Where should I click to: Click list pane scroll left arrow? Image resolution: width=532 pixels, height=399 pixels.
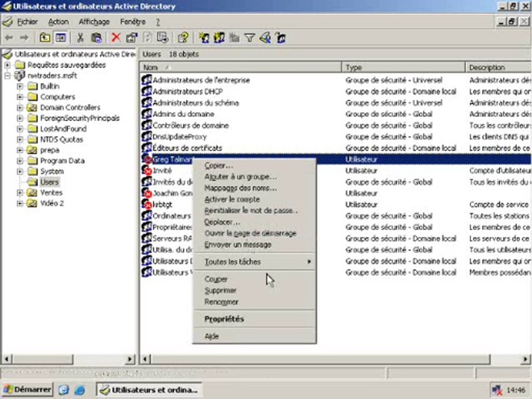point(145,359)
